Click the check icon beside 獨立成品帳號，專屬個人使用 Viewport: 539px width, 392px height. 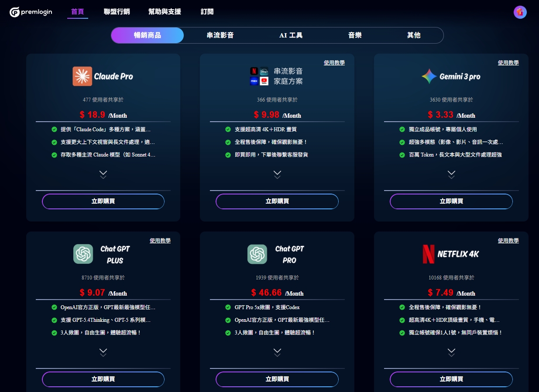402,130
